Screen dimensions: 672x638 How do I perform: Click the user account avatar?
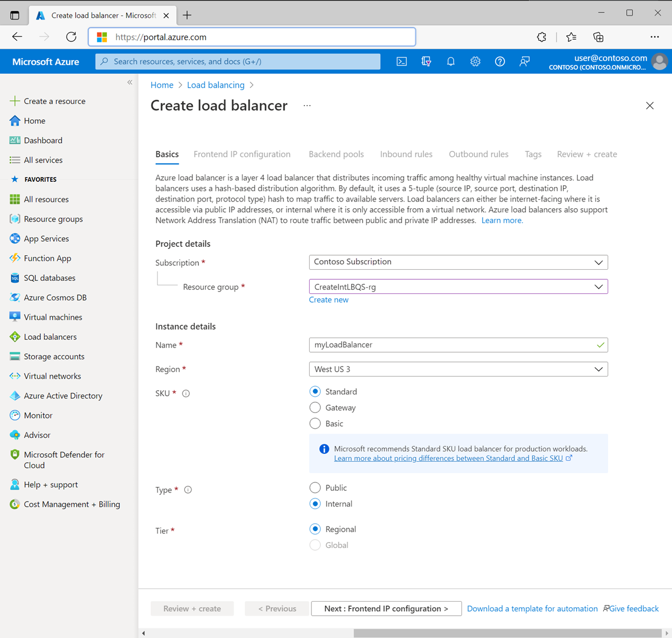(660, 62)
